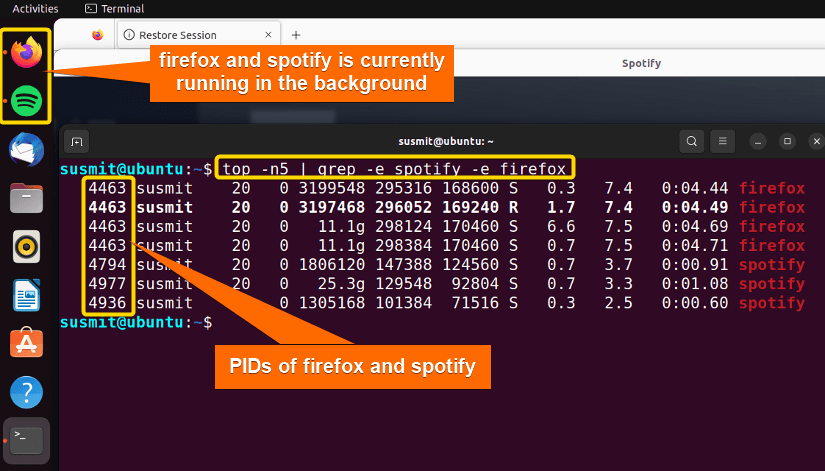Viewport: 825px width, 471px height.
Task: Minimize the terminal window
Action: click(758, 141)
